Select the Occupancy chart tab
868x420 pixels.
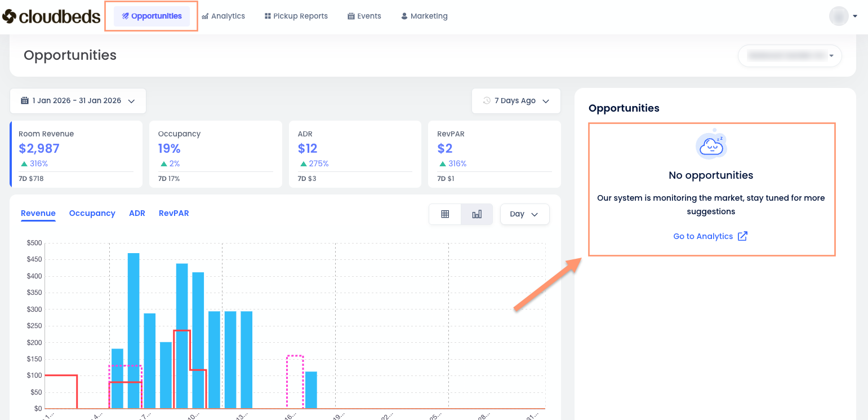pyautogui.click(x=92, y=213)
